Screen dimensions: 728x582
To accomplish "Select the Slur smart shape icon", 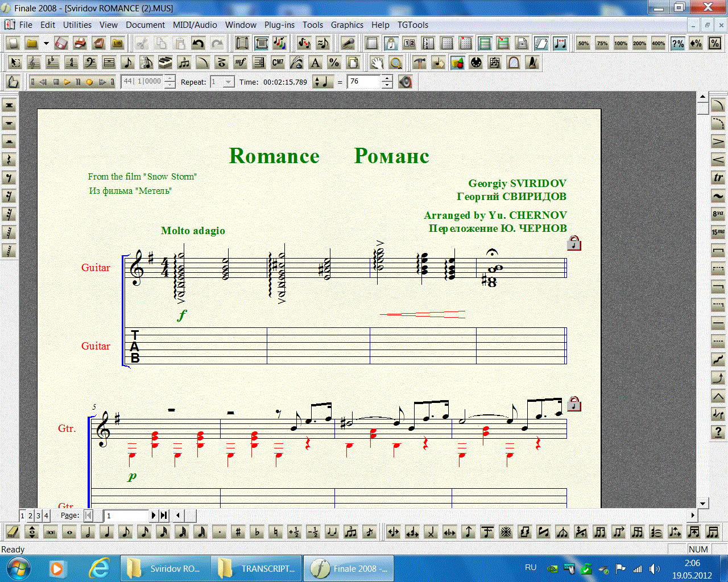I will [718, 105].
